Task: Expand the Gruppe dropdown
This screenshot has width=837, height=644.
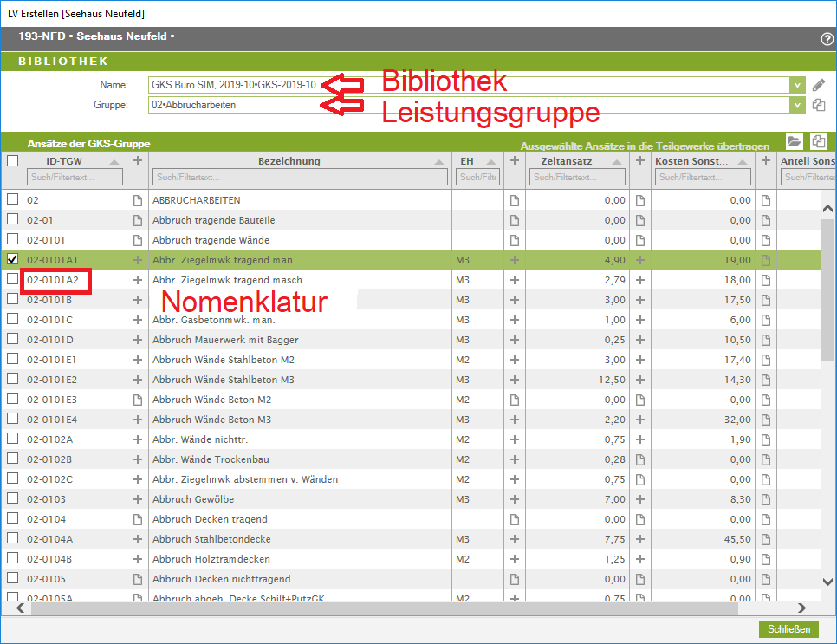Action: tap(796, 105)
